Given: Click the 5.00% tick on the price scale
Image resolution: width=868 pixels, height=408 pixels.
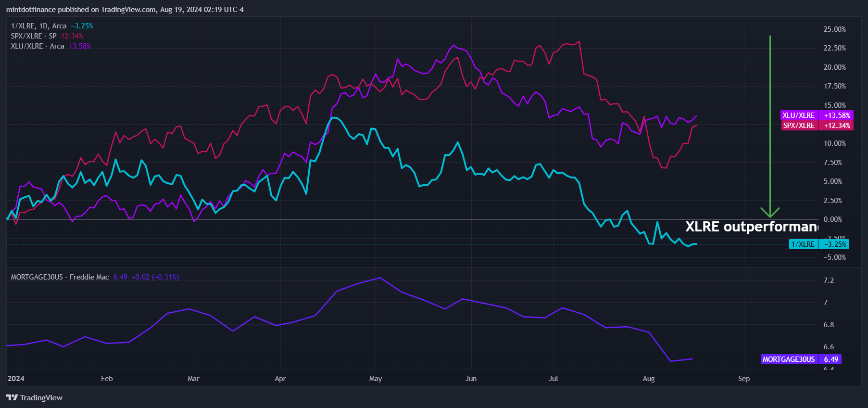Looking at the screenshot, I should pos(833,181).
